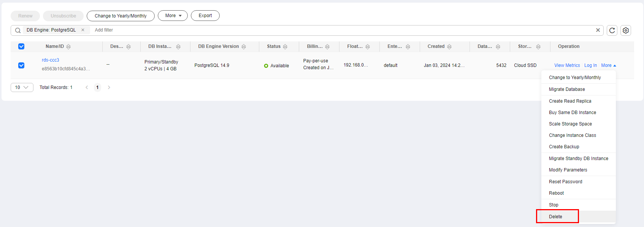The height and width of the screenshot is (227, 644).
Task: Select Migrate Database menu item
Action: [579, 89]
